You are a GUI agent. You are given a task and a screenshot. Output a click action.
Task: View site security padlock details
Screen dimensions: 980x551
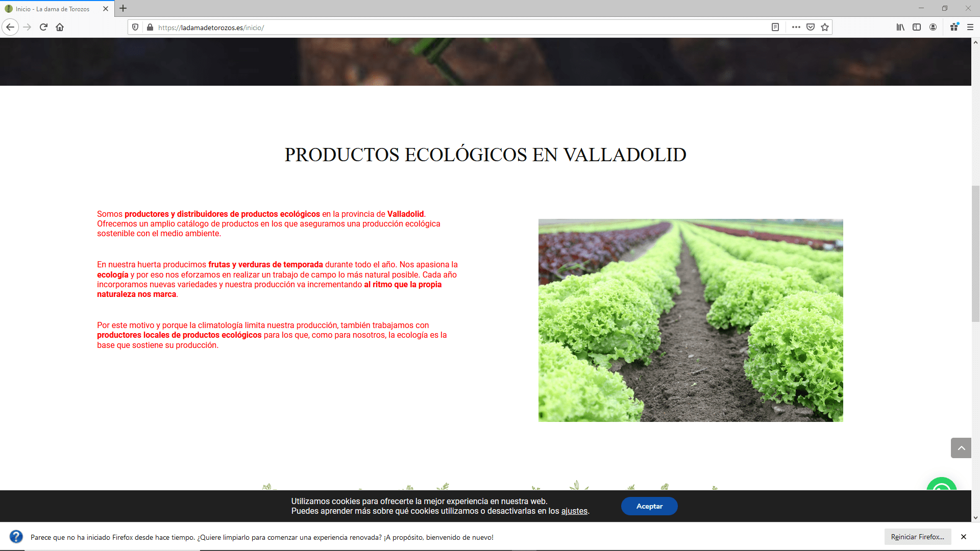tap(150, 27)
